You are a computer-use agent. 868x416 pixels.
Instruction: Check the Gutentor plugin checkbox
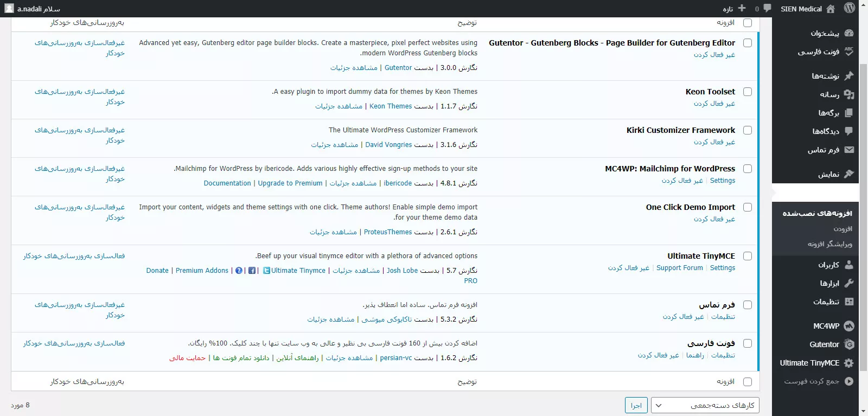(x=748, y=43)
